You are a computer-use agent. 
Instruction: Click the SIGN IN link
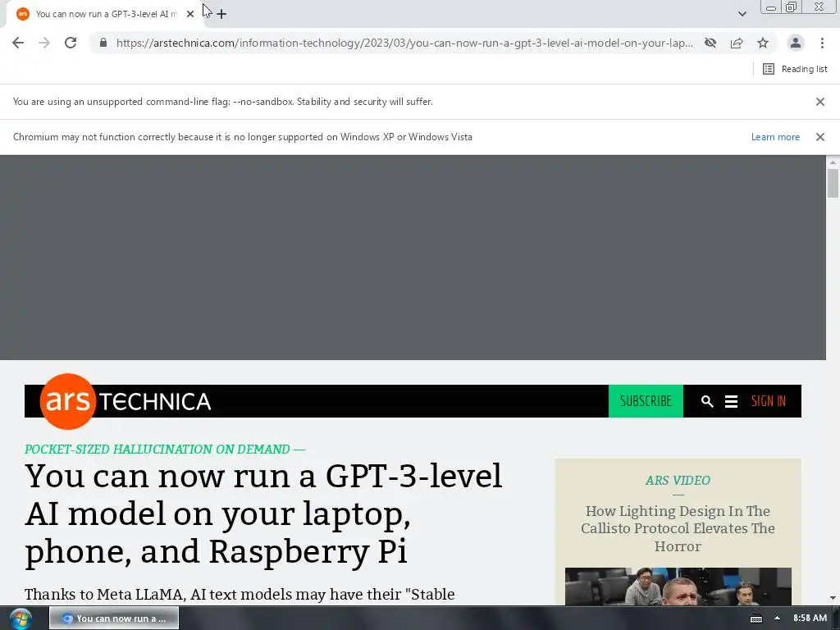click(x=768, y=401)
